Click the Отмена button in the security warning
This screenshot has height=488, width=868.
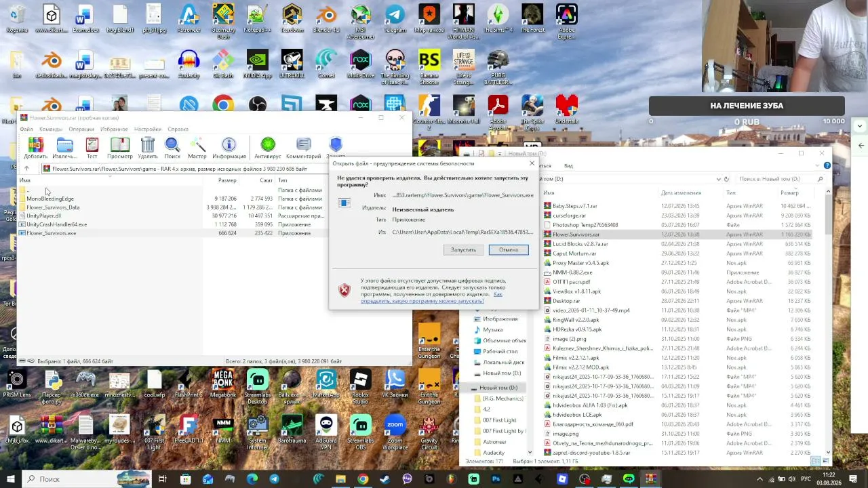pos(509,249)
